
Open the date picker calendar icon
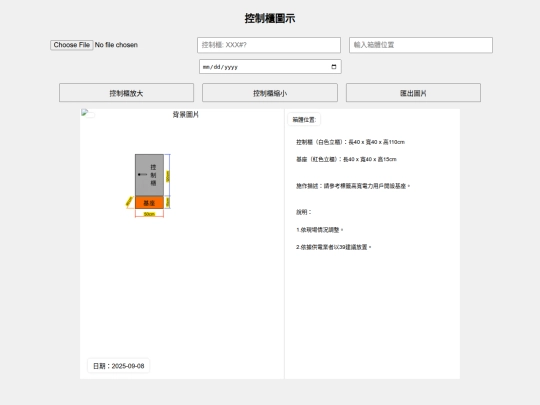pyautogui.click(x=333, y=67)
